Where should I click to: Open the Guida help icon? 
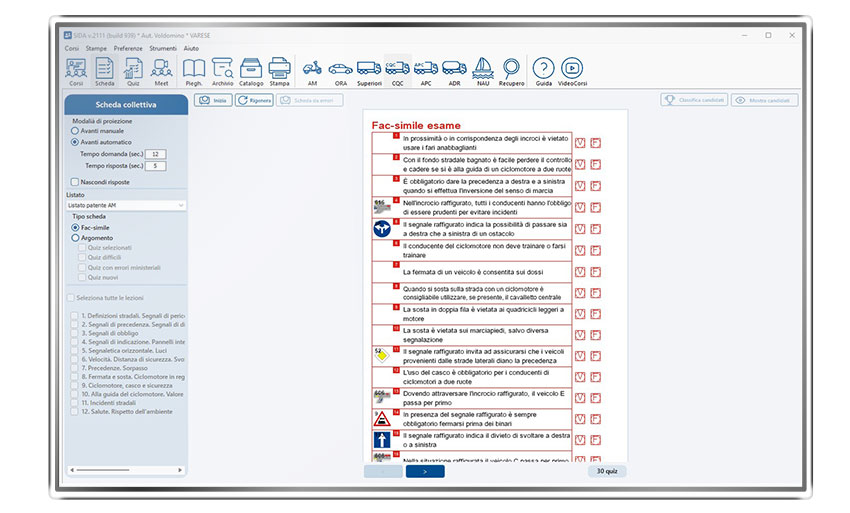(x=543, y=71)
